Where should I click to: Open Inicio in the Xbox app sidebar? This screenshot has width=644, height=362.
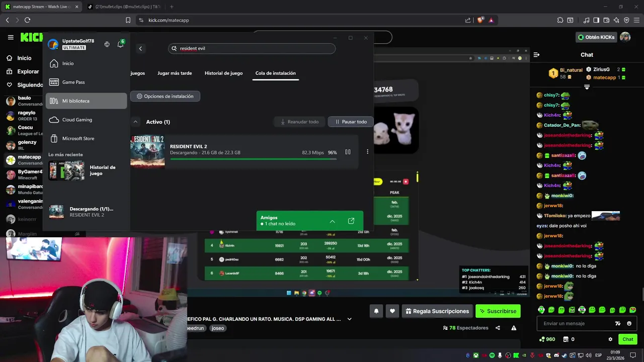coord(86,63)
